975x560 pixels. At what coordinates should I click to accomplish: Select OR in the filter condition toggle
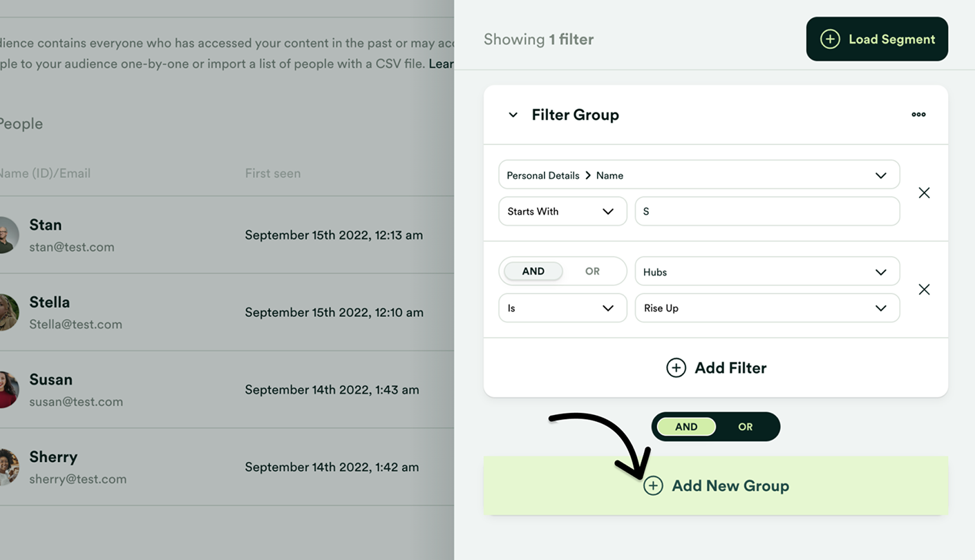(591, 271)
